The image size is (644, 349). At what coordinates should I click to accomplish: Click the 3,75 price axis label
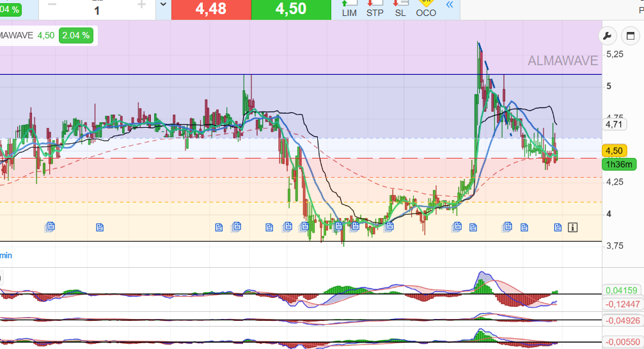point(615,246)
